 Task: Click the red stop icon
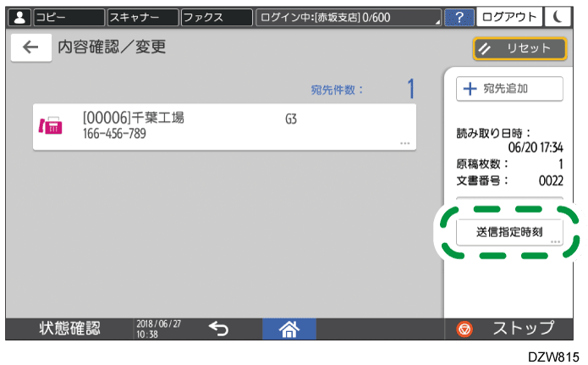[x=464, y=329]
